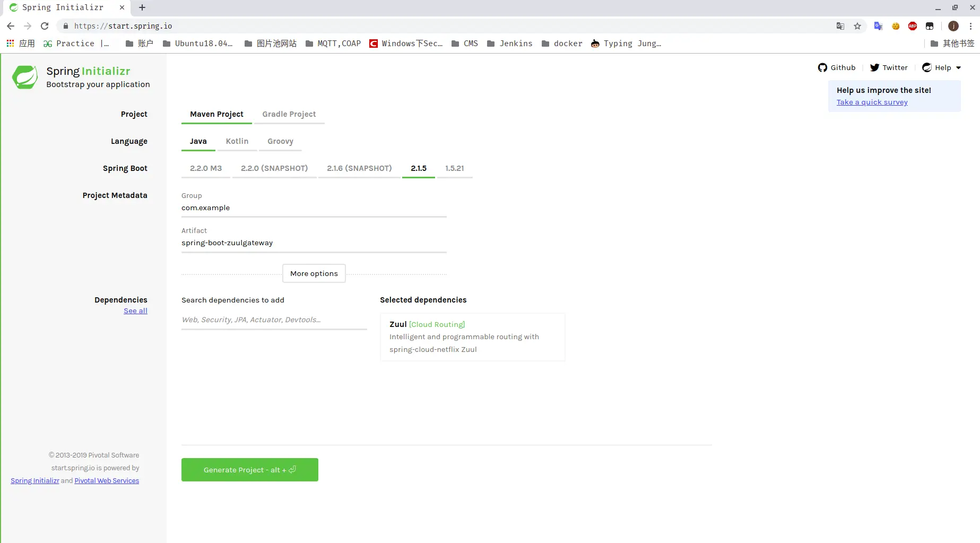The height and width of the screenshot is (543, 980).
Task: Select Spring Boot 2.2.0 (SNAPSHOT)
Action: tap(274, 168)
